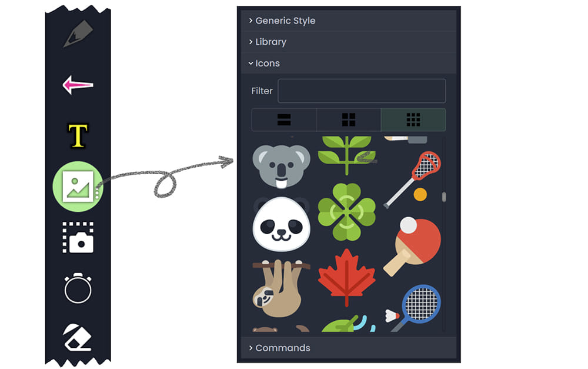
Task: Pick the panda face icon
Action: [281, 224]
